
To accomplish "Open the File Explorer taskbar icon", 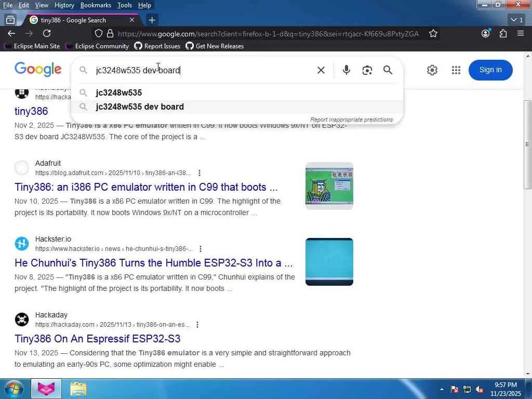I will click(x=78, y=389).
